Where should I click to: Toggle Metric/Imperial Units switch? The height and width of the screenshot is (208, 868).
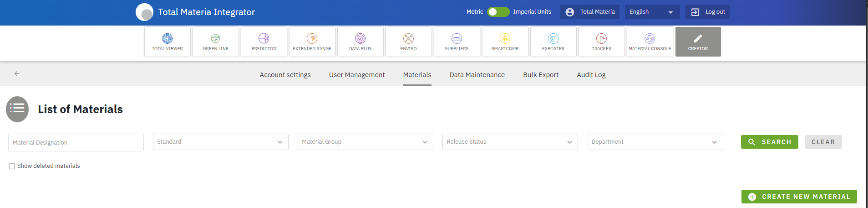[498, 12]
